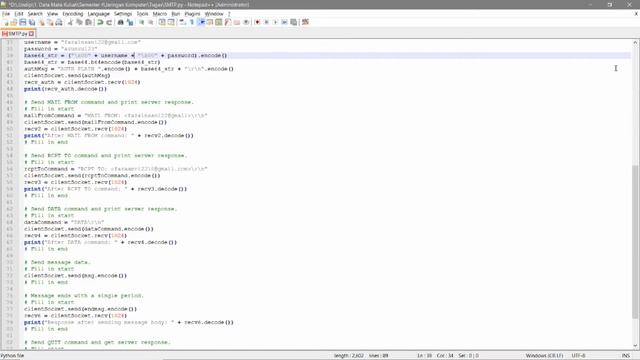Open the ? help menu
Image resolution: width=640 pixels, height=360 pixels.
[229, 13]
